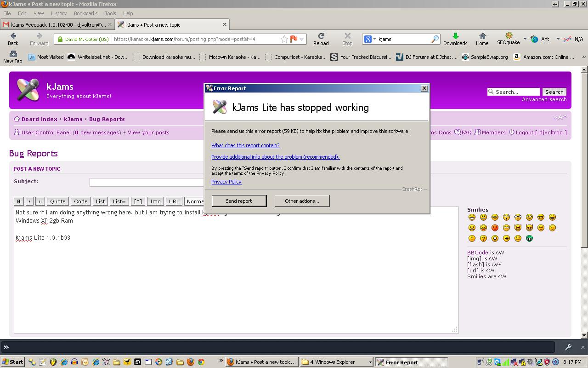Viewport: 588px width, 368px height.
Task: Open the Bookmarks menu
Action: click(85, 13)
